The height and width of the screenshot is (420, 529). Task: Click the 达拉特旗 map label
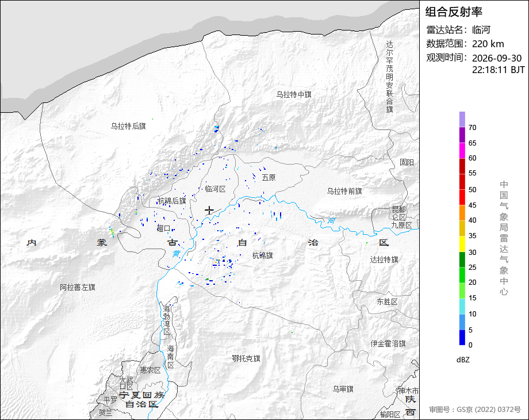pyautogui.click(x=384, y=259)
